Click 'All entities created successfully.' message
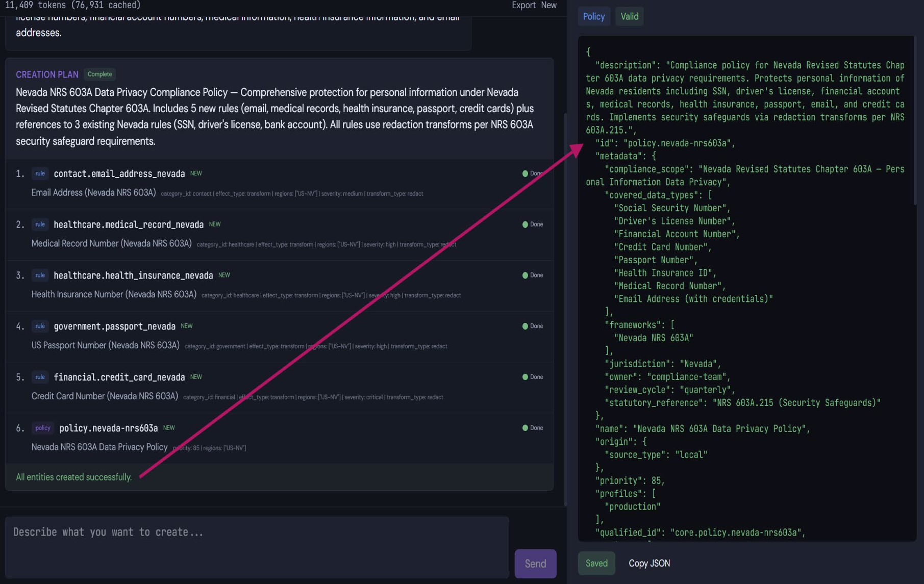 pyautogui.click(x=73, y=477)
